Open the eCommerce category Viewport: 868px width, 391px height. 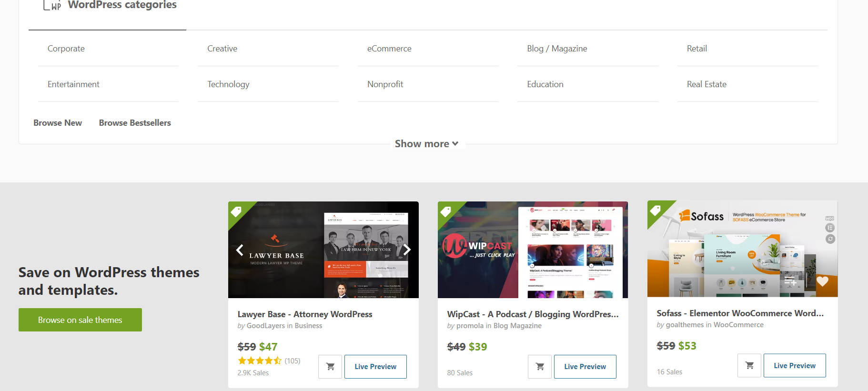click(x=389, y=49)
